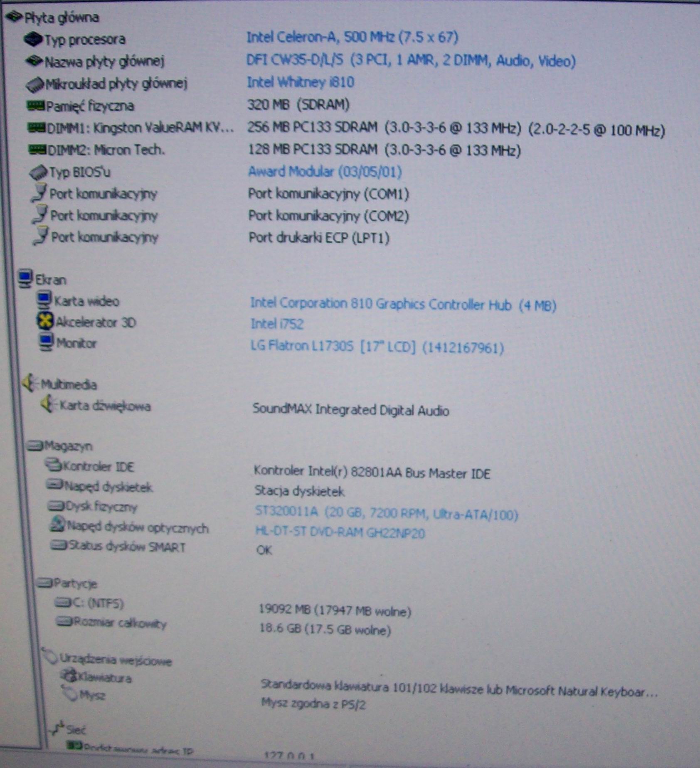Click the Ekran section monitor icon
Screen dimensions: 700x768
click(25, 278)
